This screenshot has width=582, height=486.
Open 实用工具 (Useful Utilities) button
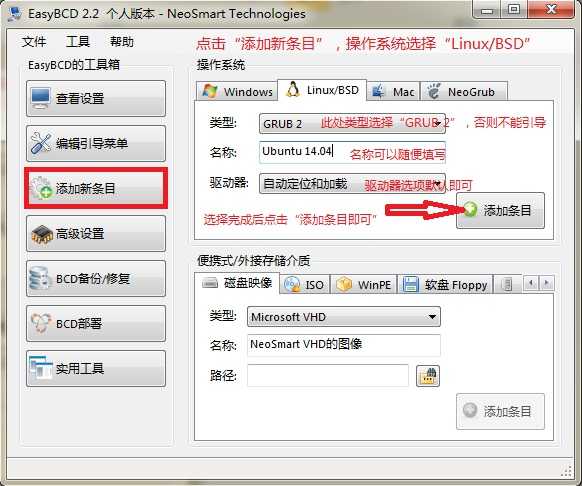[x=96, y=368]
